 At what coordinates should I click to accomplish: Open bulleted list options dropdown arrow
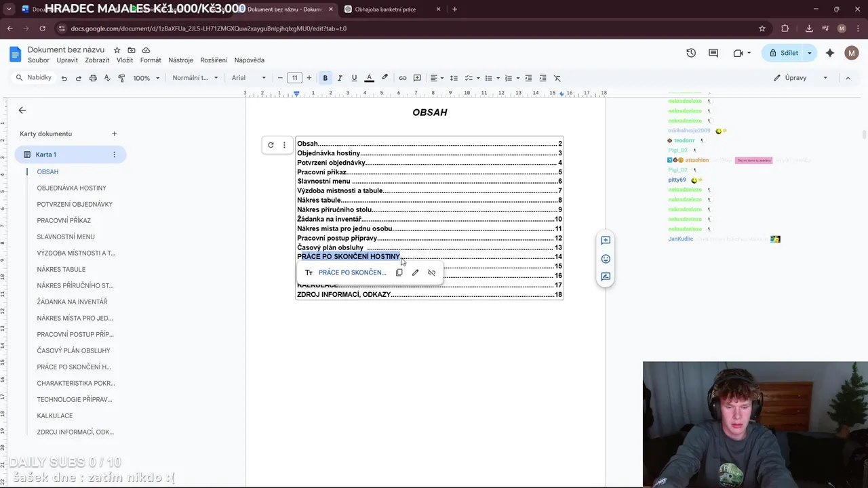pos(498,78)
